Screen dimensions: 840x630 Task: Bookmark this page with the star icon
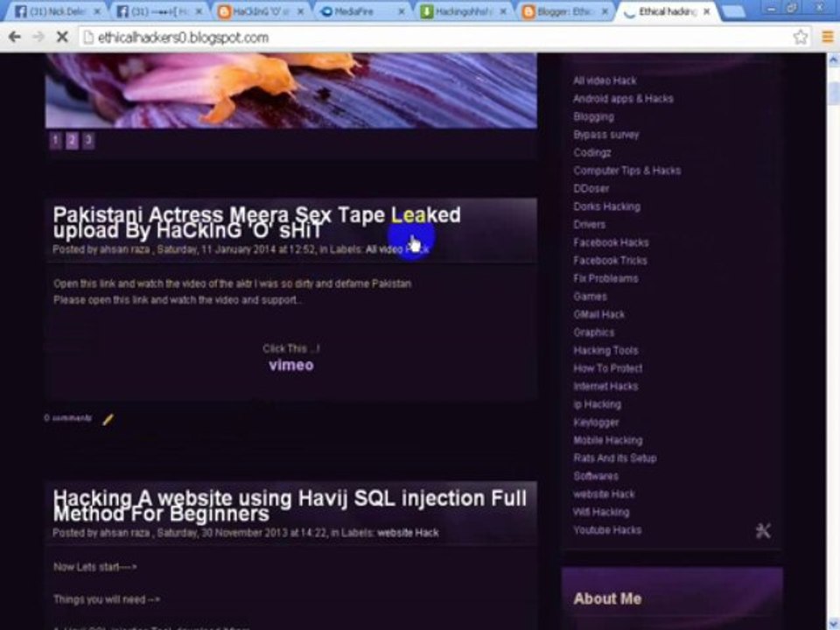pyautogui.click(x=801, y=37)
